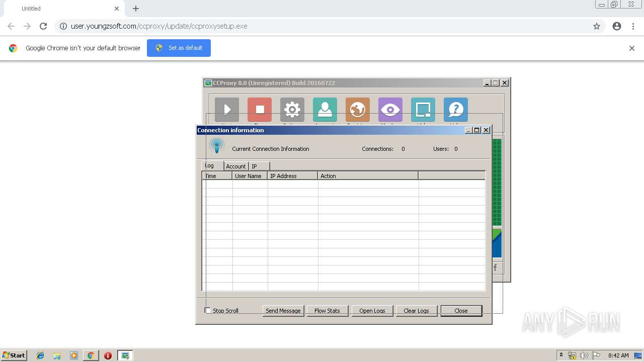The height and width of the screenshot is (362, 644).
Task: Click the Close button in Connection information
Action: [x=461, y=311]
